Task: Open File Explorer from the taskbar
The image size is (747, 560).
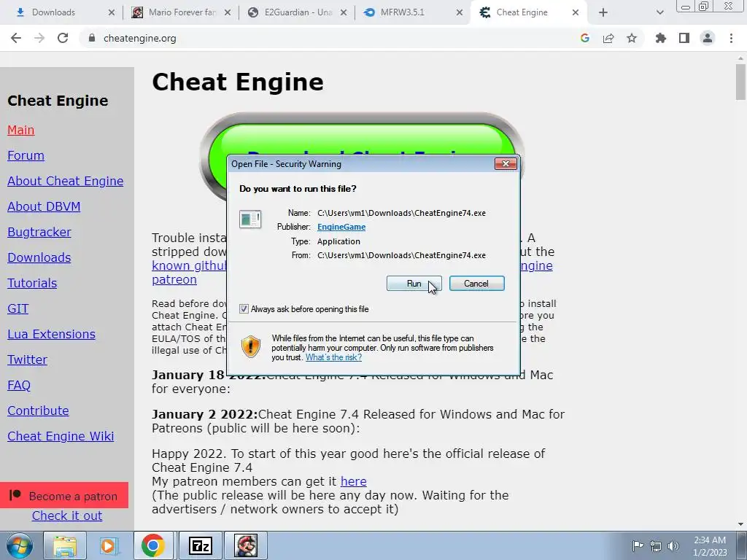Action: pyautogui.click(x=65, y=545)
